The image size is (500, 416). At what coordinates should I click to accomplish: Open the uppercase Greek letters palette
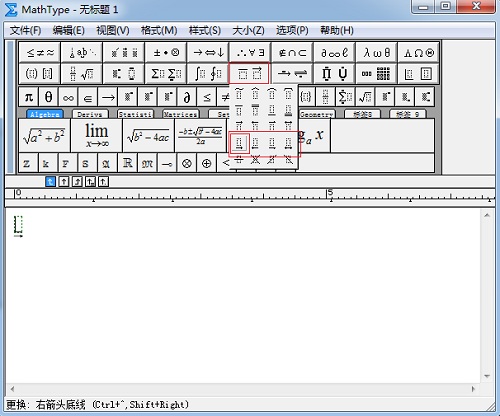418,52
